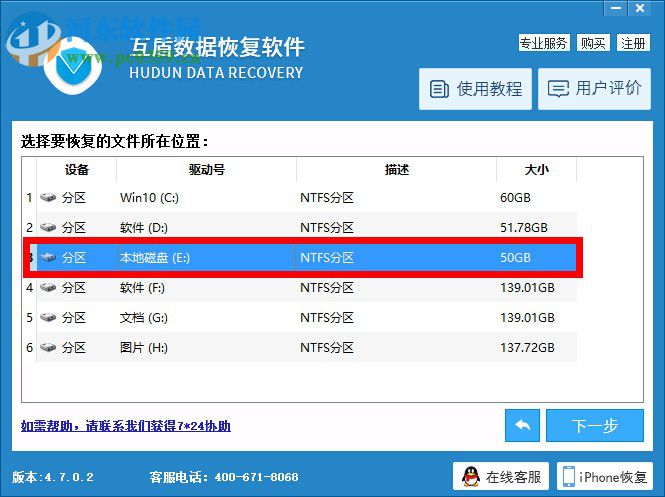Select the 文档 (G:) drive label
665x497 pixels.
[144, 318]
